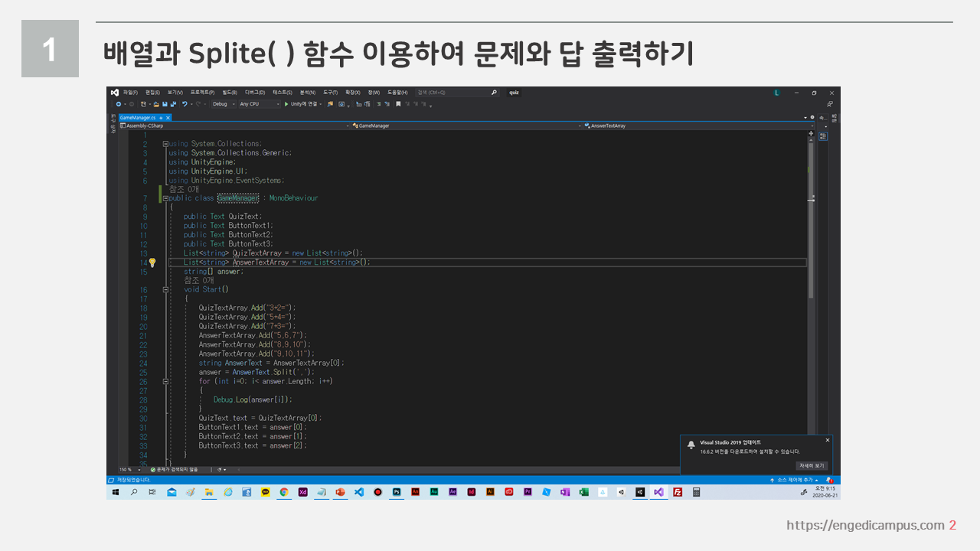Open the Debug configuration dropdown

224,104
